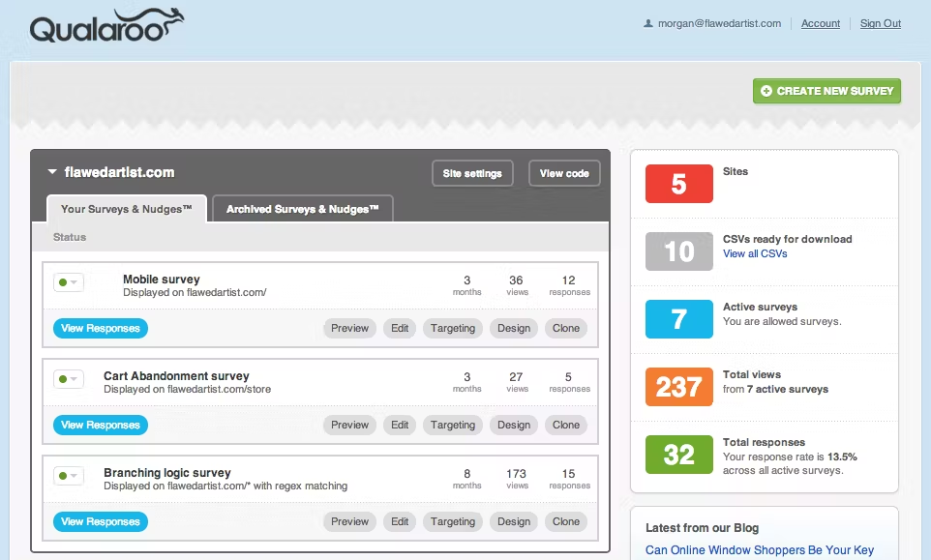Click the red Sites count badge

[x=678, y=184]
